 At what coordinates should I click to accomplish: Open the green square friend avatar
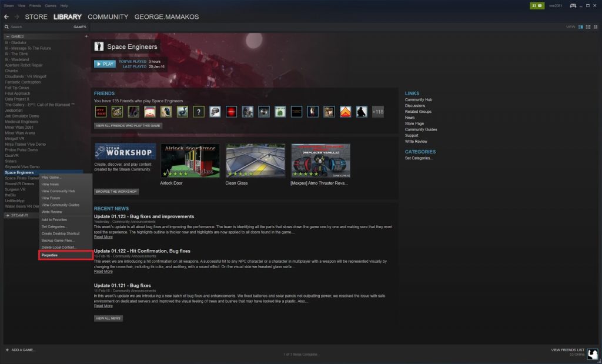click(x=280, y=112)
